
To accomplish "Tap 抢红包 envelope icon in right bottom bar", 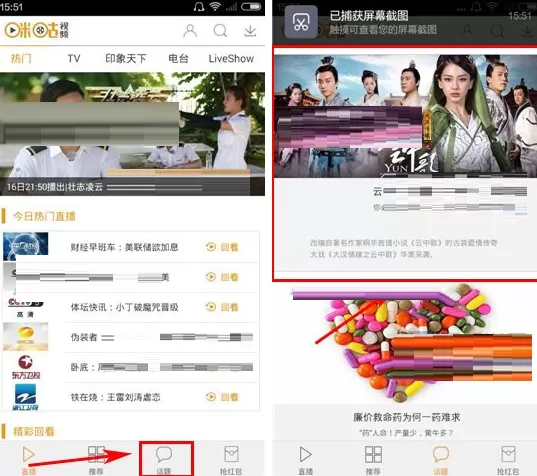I will click(x=508, y=460).
